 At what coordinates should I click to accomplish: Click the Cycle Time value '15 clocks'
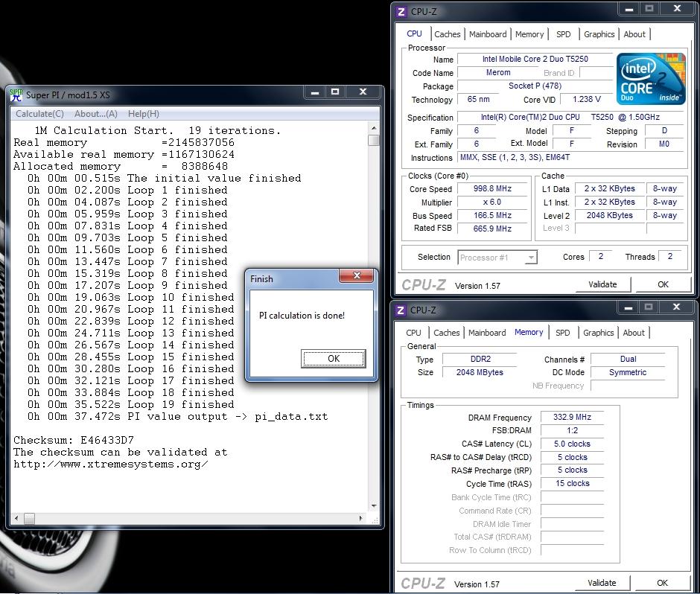(572, 483)
